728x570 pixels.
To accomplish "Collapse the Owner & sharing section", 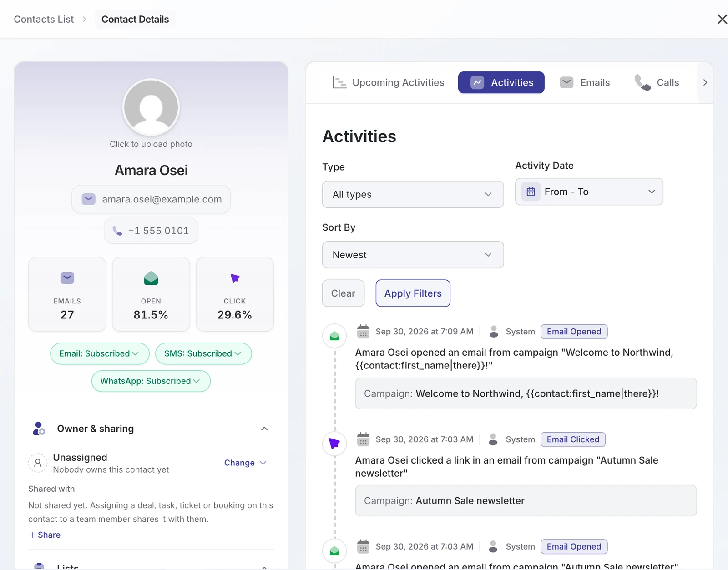I will 264,429.
